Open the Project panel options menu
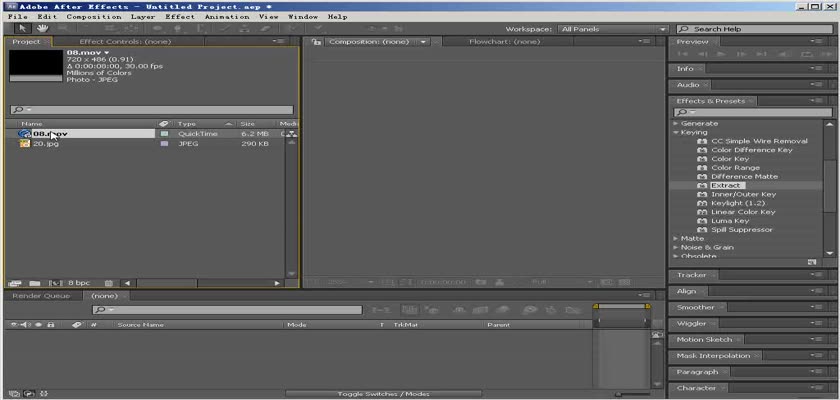 click(x=279, y=41)
